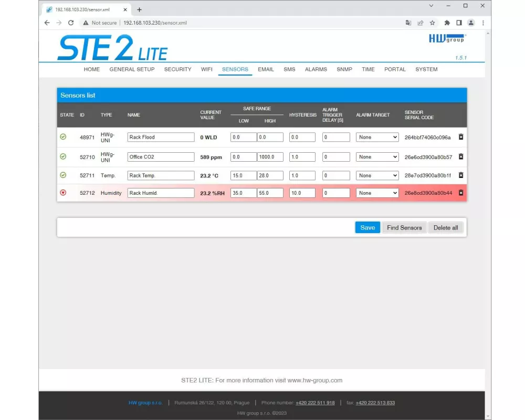Expand alarm target dropdown for Office CO2
525x420 pixels.
point(377,157)
